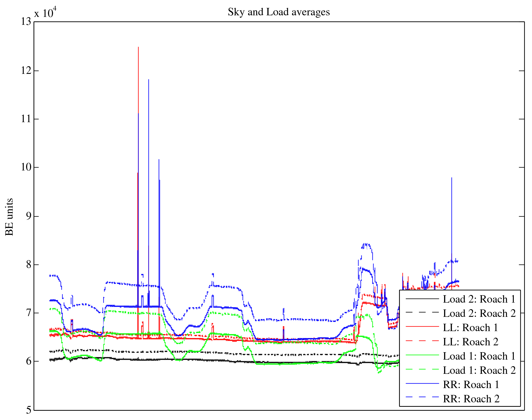Select Load 2: Roach 2 legend entry
The image size is (532, 420).
(x=479, y=313)
